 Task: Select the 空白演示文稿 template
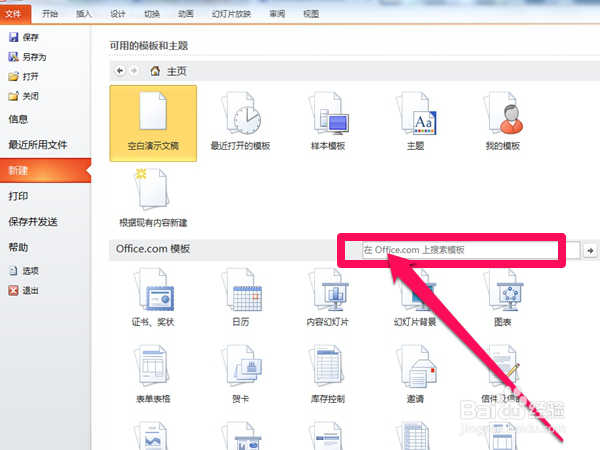point(153,123)
